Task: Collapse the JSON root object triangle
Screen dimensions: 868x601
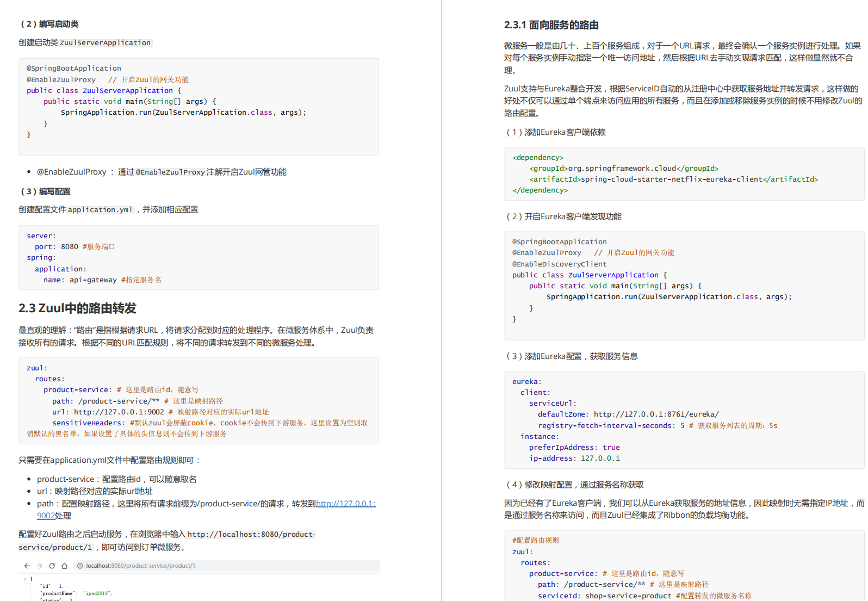Action: (24, 579)
